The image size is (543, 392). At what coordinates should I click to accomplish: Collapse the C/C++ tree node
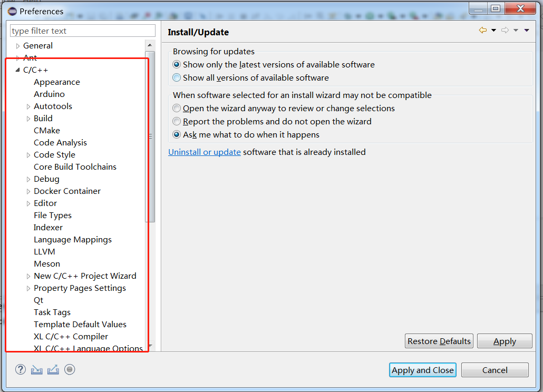[17, 70]
